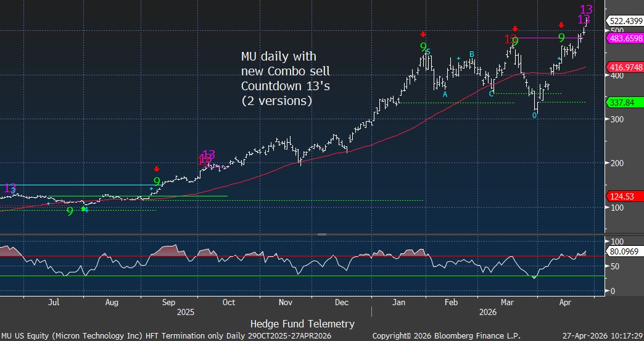644x341 pixels.
Task: Click the magenta 483.6598 price level tag
Action: [625, 38]
